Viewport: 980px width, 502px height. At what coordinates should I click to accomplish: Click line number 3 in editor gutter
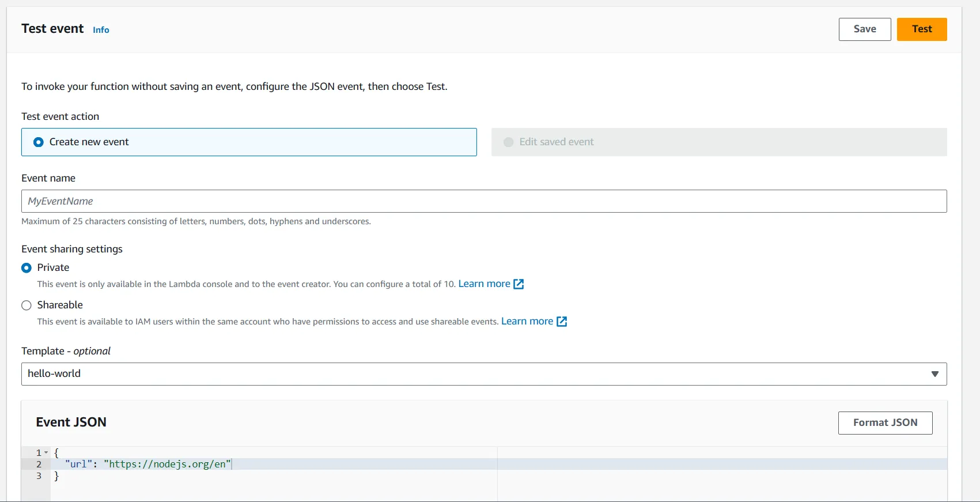click(x=39, y=476)
